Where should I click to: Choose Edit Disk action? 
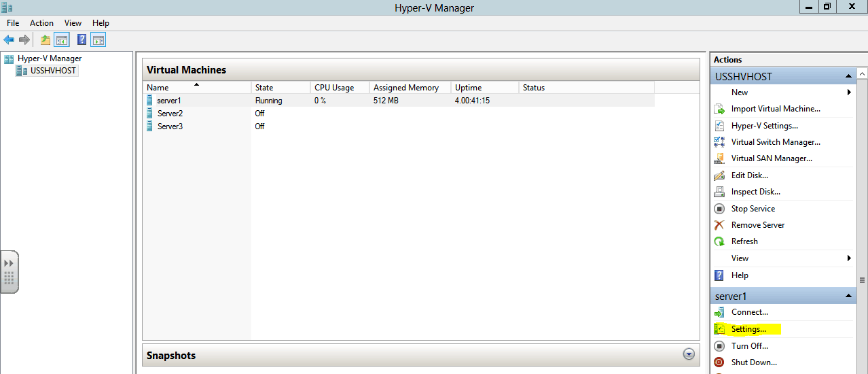coord(750,175)
